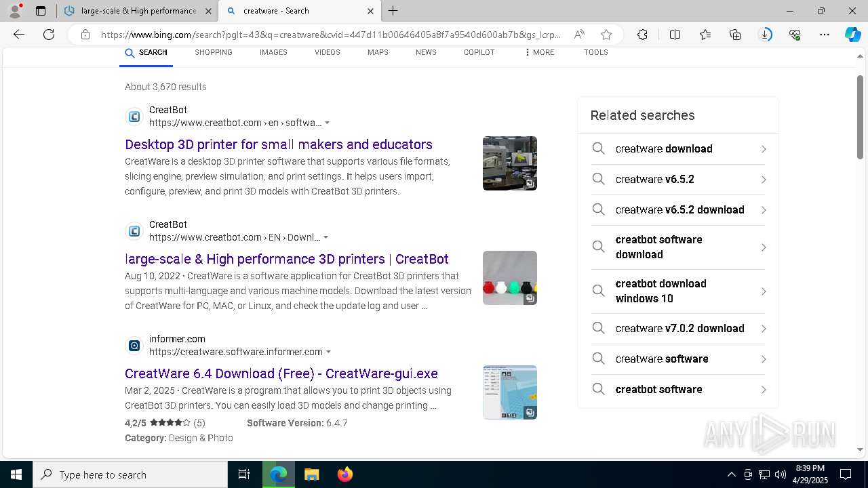The height and width of the screenshot is (488, 868).
Task: Close the 'large-scale & High performance' tab
Action: coord(208,11)
